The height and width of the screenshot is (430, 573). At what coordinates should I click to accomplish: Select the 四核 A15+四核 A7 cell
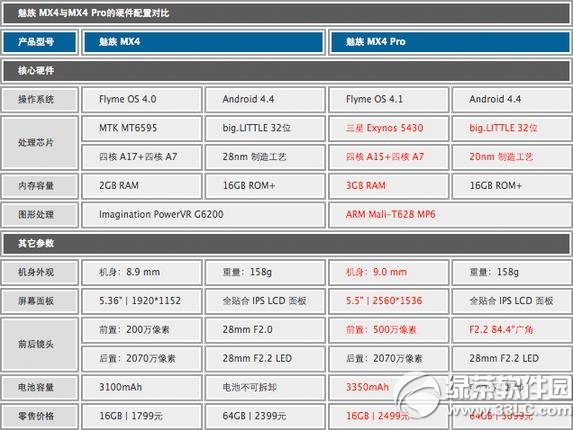pos(389,157)
